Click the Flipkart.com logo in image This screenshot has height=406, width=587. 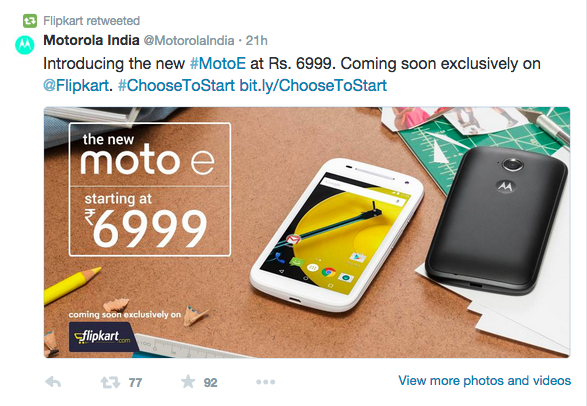tap(103, 337)
